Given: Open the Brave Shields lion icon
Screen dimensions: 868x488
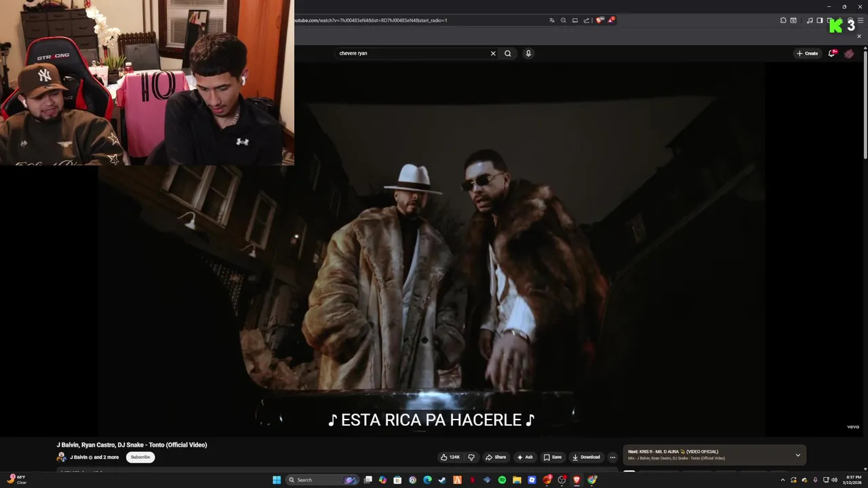Looking at the screenshot, I should click(x=599, y=20).
